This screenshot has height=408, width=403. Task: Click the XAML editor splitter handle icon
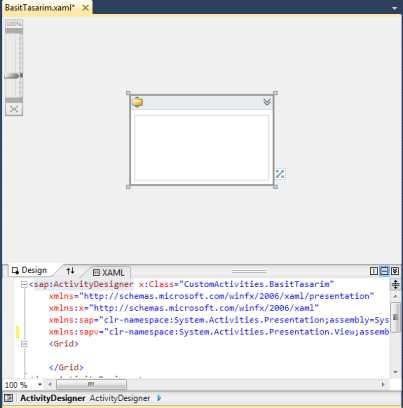(x=395, y=284)
